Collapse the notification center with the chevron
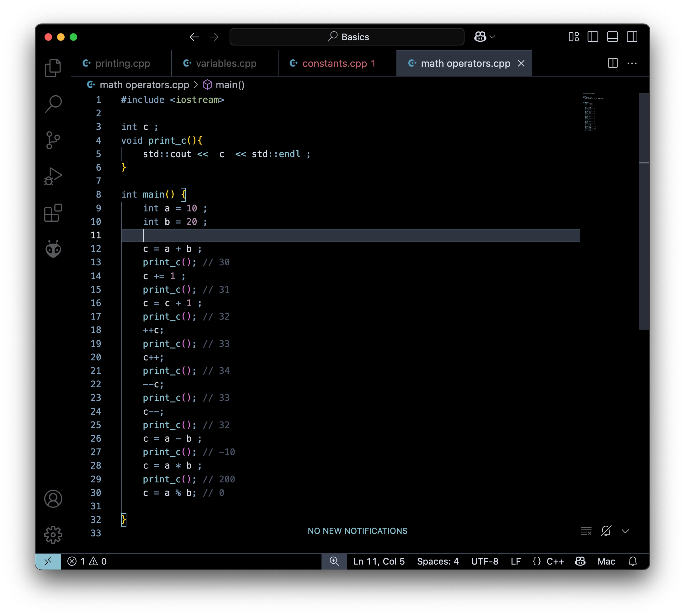This screenshot has width=685, height=616. (625, 531)
